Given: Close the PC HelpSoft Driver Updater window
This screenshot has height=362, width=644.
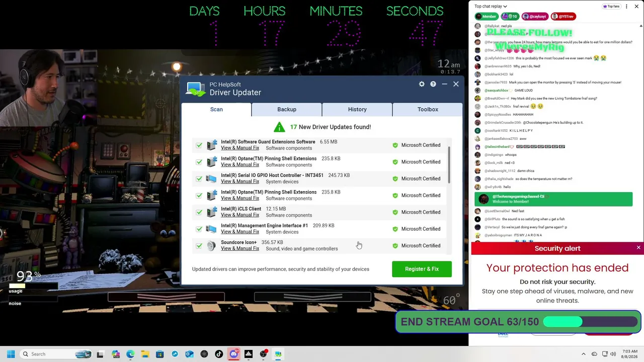Looking at the screenshot, I should tap(456, 84).
